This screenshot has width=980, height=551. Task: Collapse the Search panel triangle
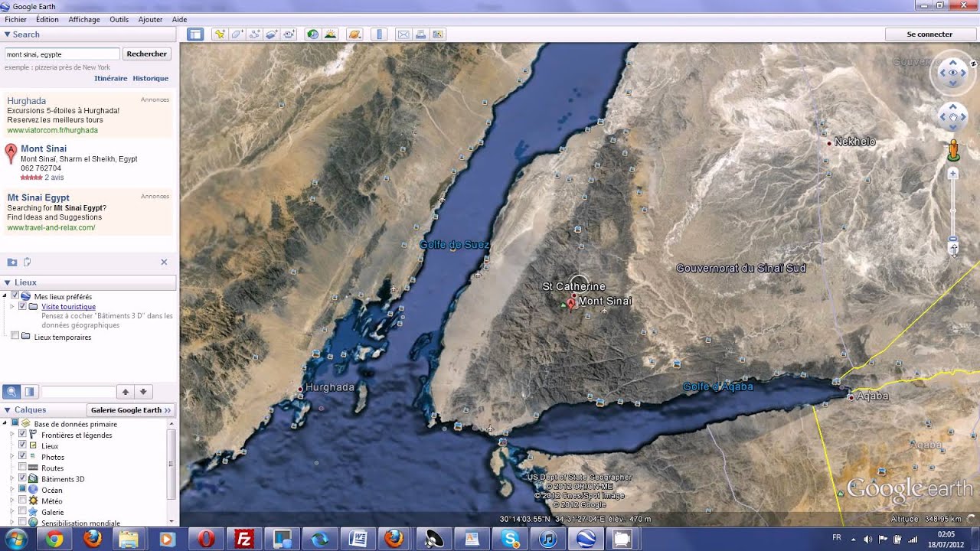(7, 34)
